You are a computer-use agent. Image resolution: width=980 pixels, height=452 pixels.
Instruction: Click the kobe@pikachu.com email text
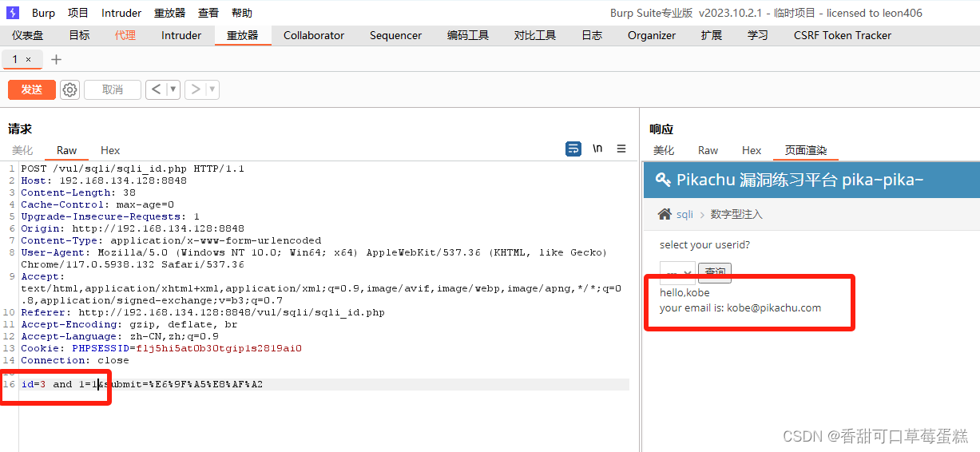coord(774,308)
